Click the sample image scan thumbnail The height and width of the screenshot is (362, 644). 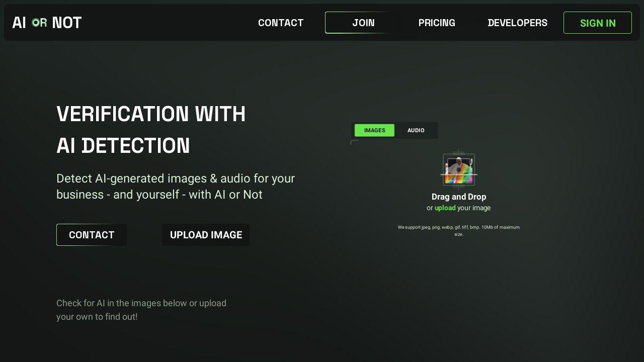[459, 169]
